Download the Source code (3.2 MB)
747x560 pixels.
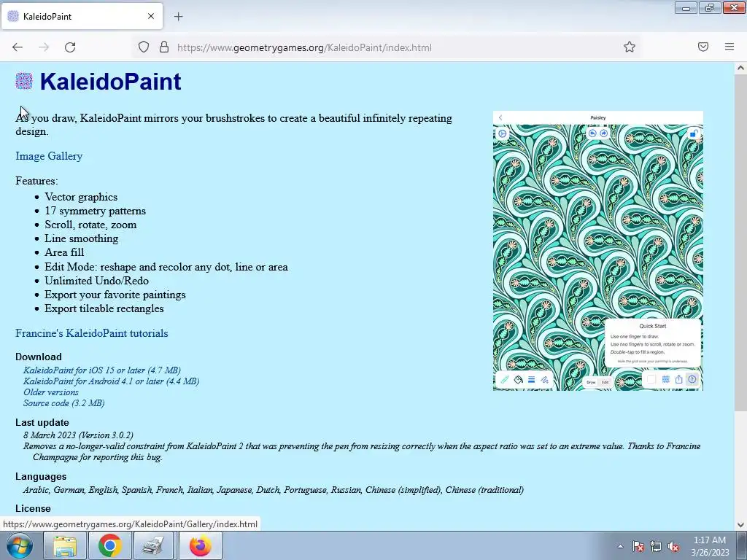click(x=64, y=402)
